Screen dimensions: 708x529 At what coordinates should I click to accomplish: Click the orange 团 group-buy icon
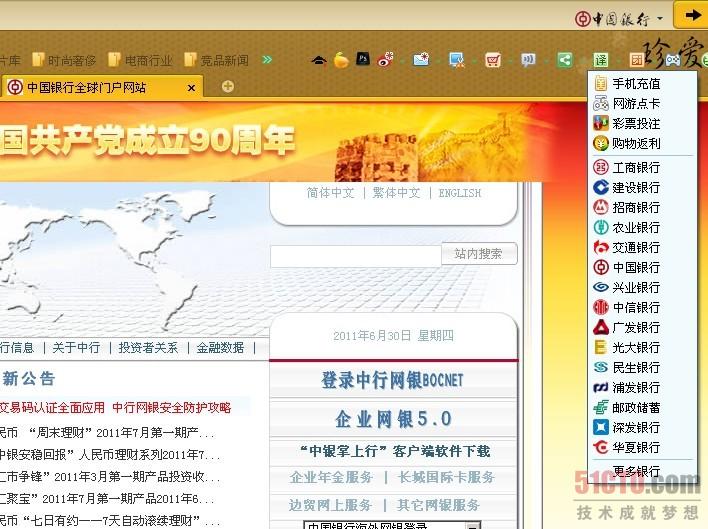tap(637, 60)
